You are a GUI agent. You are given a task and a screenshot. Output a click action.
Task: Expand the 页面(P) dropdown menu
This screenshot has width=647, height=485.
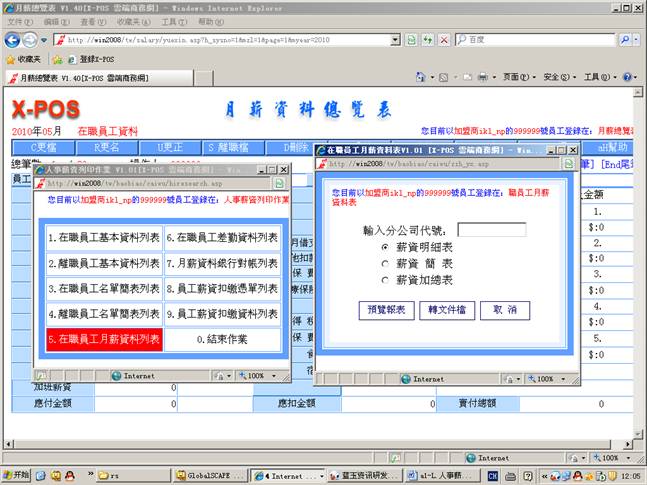click(x=516, y=77)
